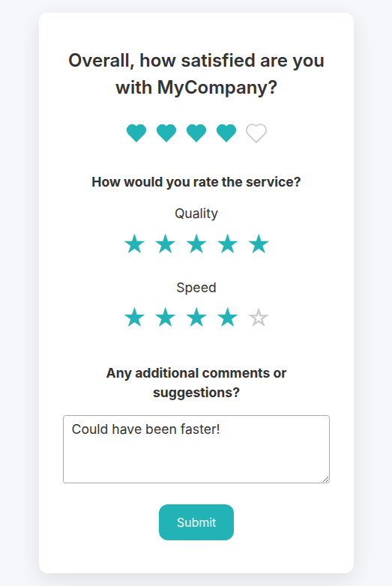Click the Quality label
The image size is (392, 586).
(x=196, y=214)
